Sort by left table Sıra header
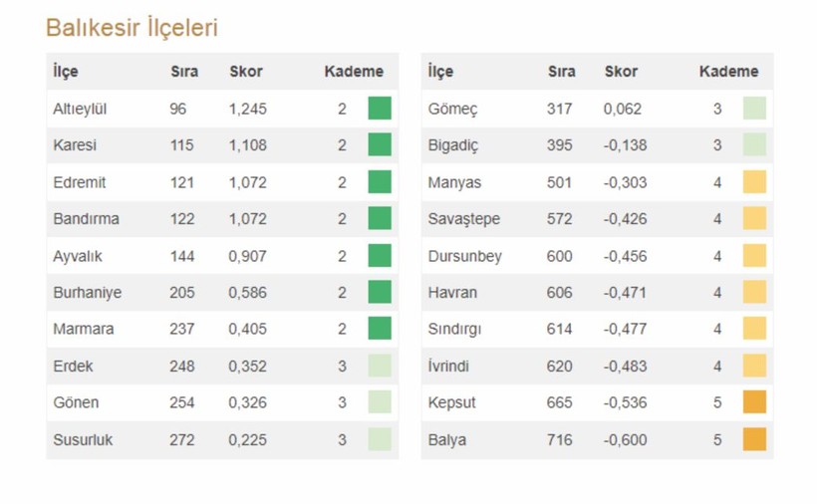The width and height of the screenshot is (817, 504). [183, 72]
